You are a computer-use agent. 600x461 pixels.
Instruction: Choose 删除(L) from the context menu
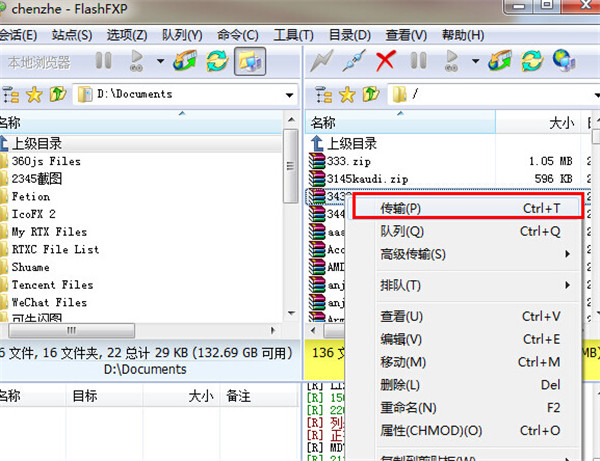point(402,384)
